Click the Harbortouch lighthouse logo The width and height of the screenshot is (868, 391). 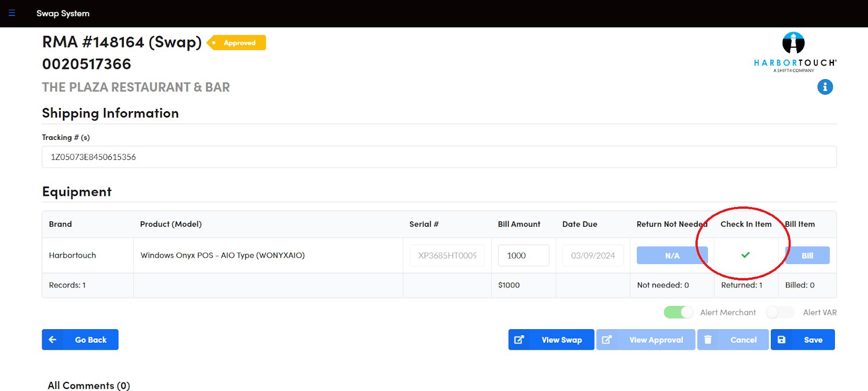pos(793,43)
